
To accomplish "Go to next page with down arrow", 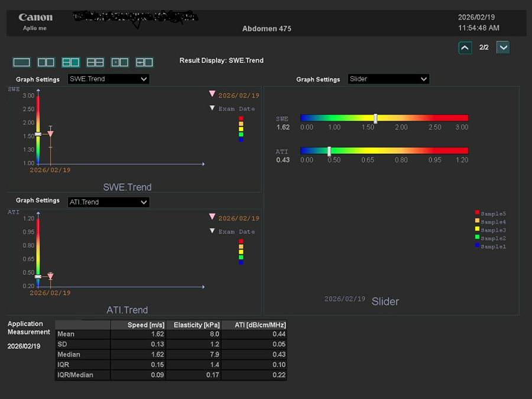I will (x=503, y=48).
